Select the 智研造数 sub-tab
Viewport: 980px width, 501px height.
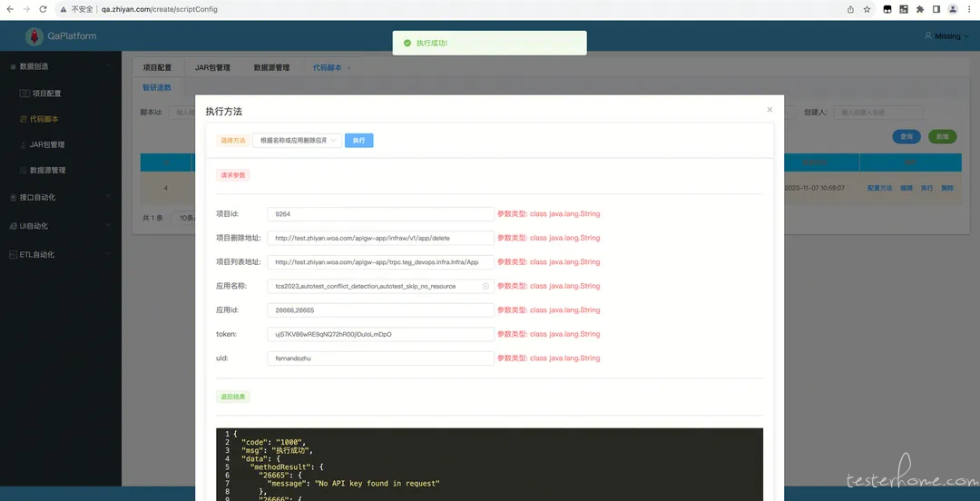click(x=157, y=87)
